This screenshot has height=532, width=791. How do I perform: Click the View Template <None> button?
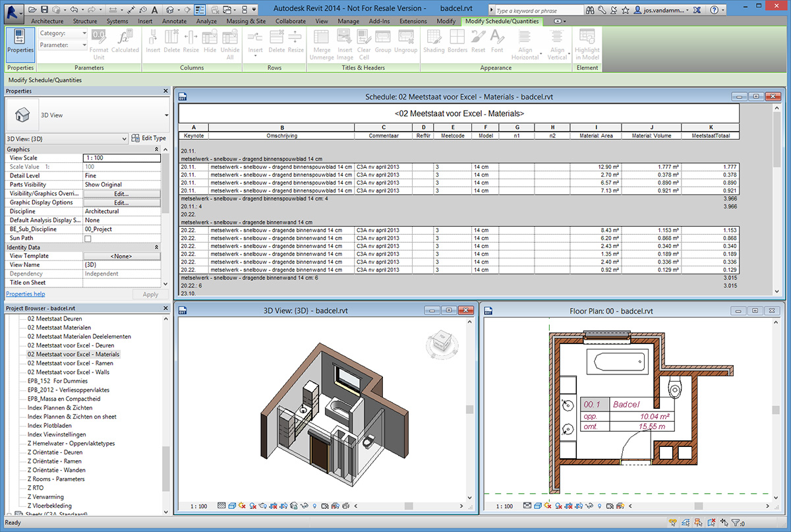[121, 256]
